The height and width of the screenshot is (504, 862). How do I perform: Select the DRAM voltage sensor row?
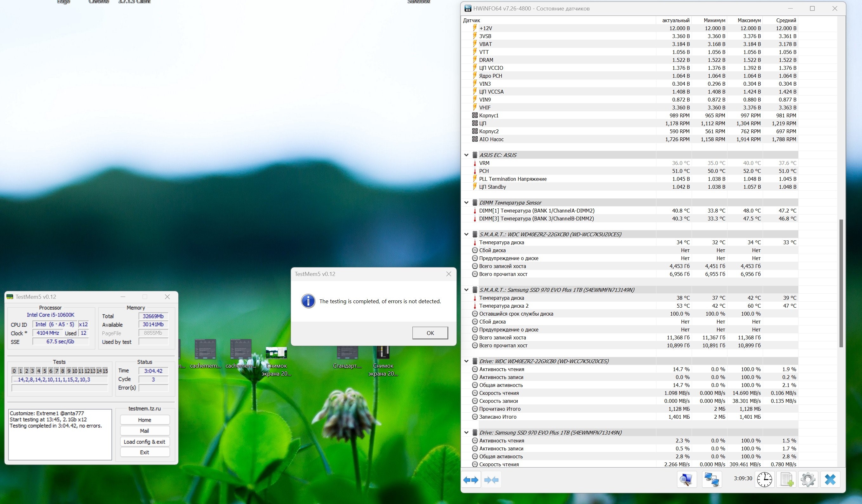click(486, 60)
